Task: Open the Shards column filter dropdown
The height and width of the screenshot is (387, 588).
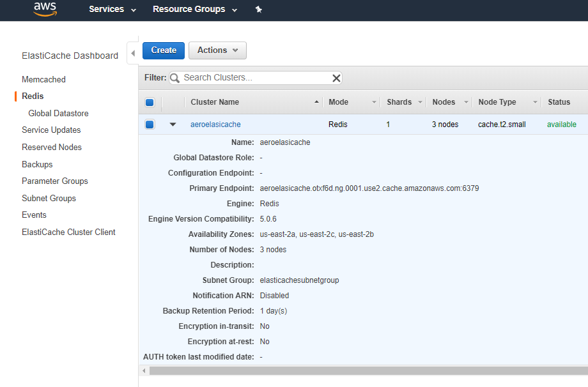Action: point(420,102)
